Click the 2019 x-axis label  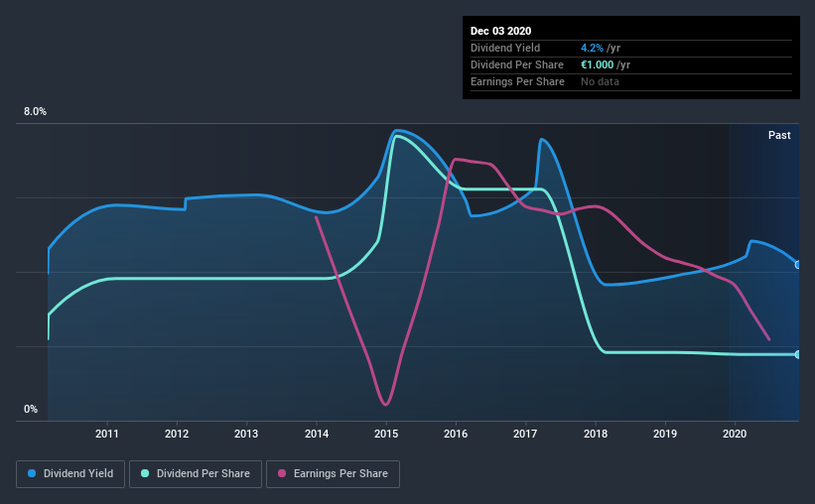click(x=665, y=434)
